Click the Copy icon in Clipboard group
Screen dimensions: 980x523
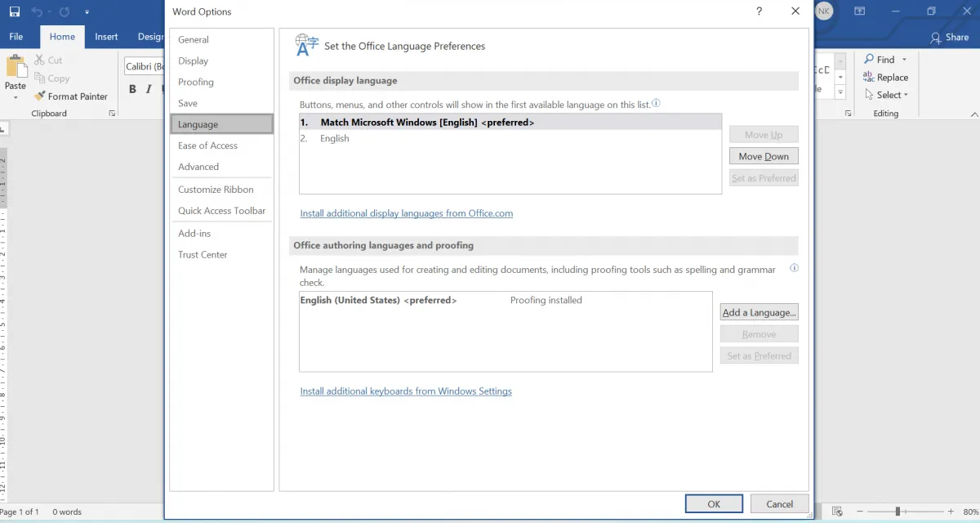tap(39, 78)
